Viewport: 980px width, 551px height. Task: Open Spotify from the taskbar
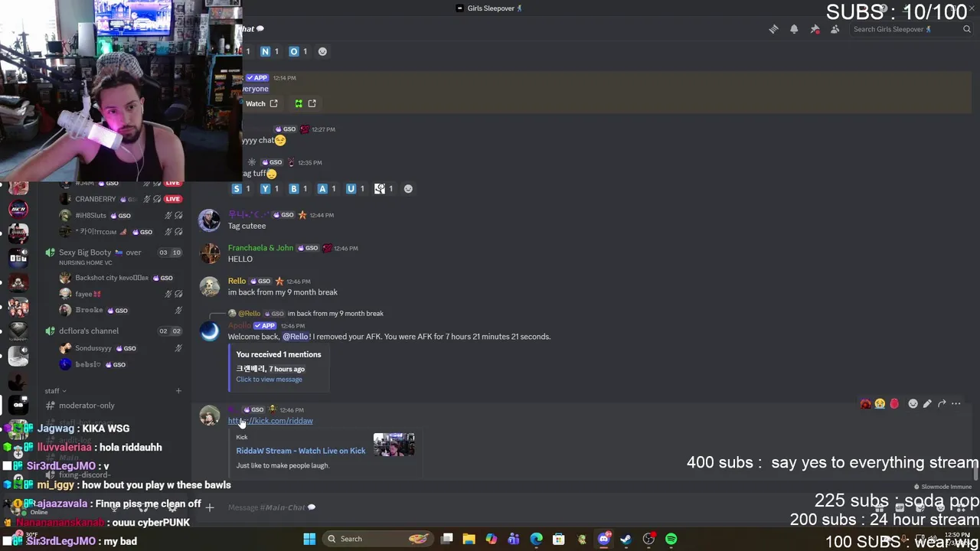pos(671,539)
